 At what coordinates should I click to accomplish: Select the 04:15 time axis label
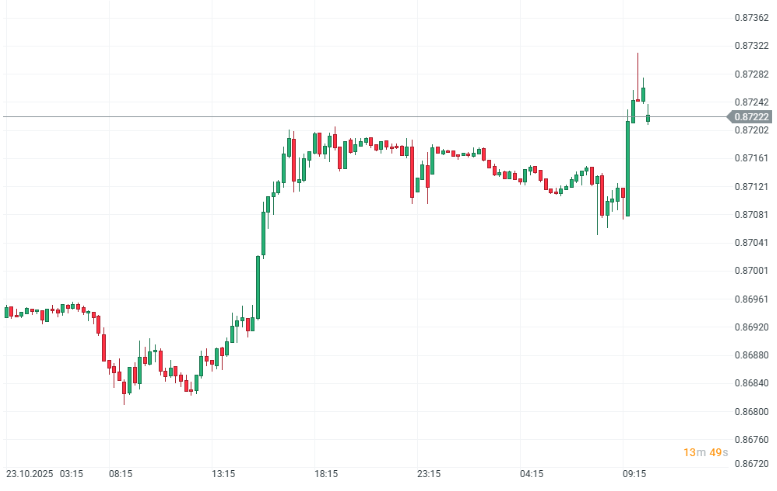[x=531, y=473]
